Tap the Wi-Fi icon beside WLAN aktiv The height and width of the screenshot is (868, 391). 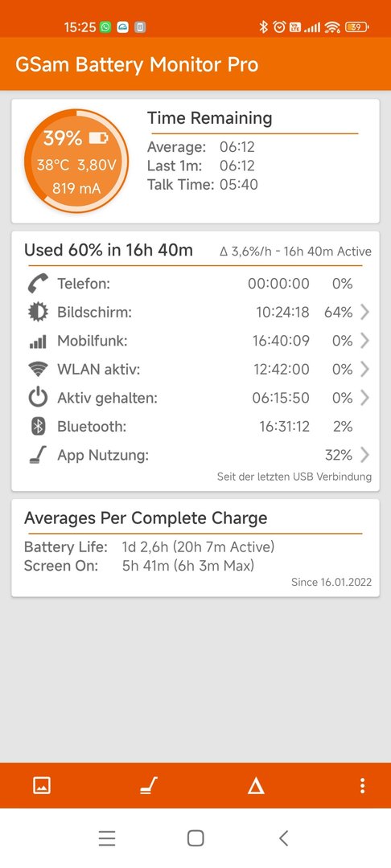(x=38, y=369)
